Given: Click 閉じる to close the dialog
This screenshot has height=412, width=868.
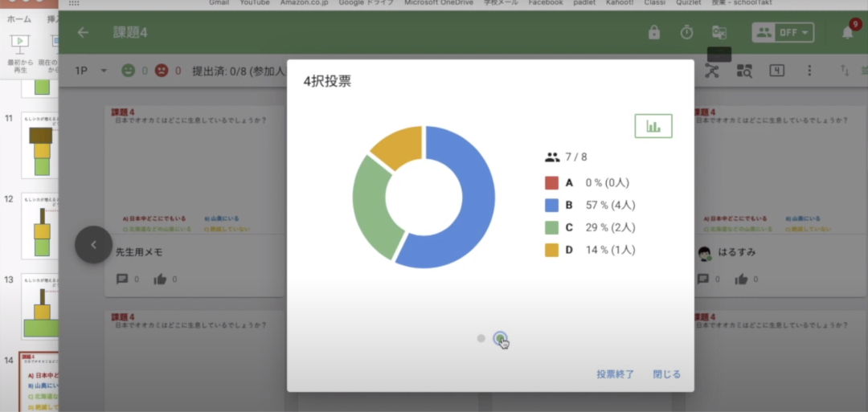Looking at the screenshot, I should click(666, 374).
